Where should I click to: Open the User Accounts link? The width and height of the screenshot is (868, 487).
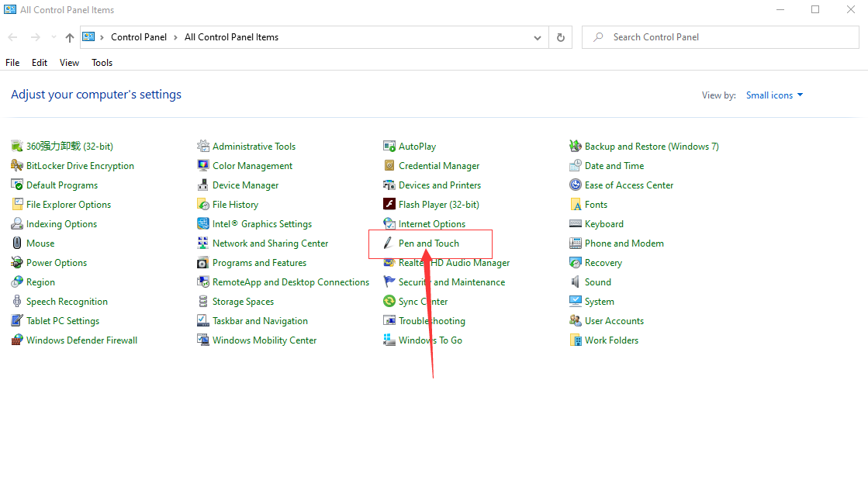614,321
